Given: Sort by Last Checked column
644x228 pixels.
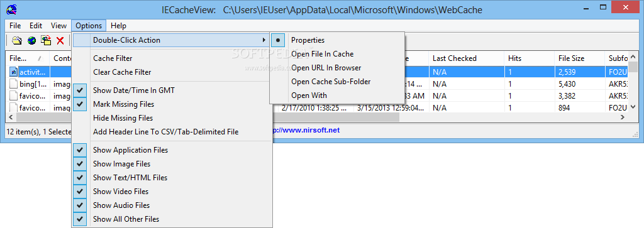Looking at the screenshot, I should 466,58.
